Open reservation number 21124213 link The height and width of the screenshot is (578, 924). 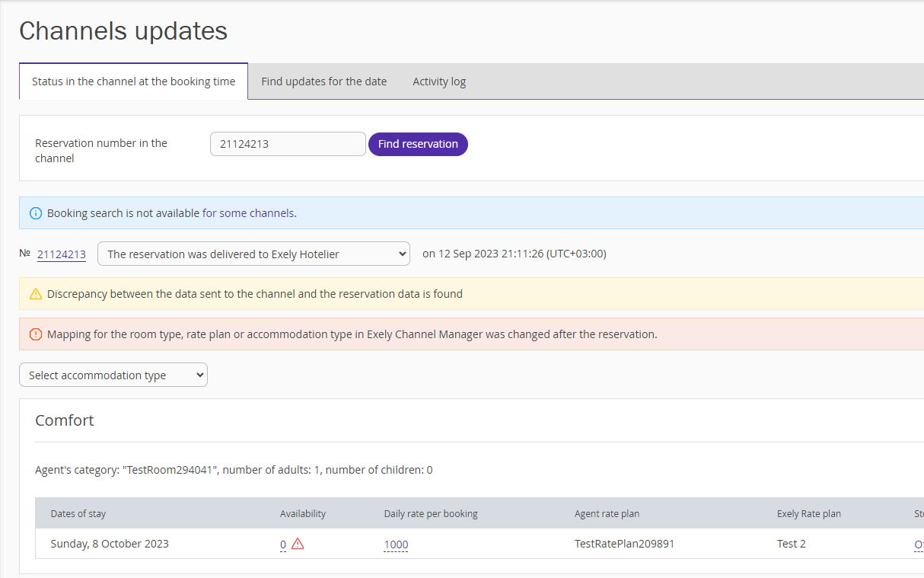62,254
